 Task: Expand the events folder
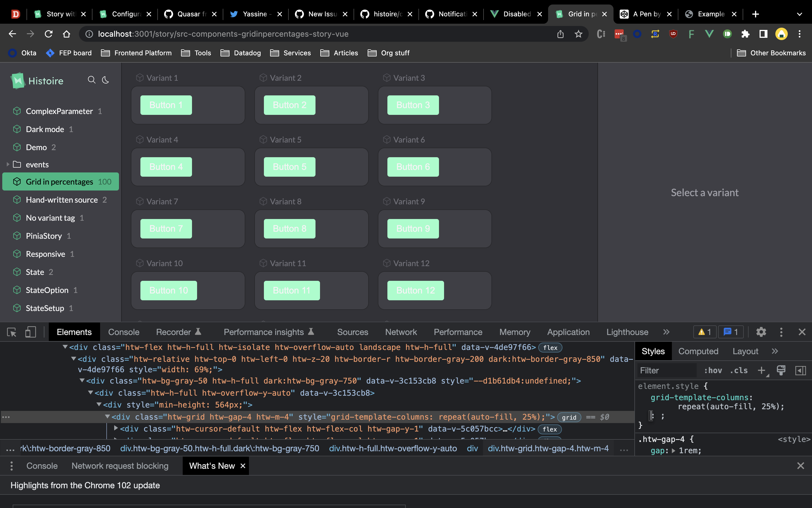click(8, 165)
